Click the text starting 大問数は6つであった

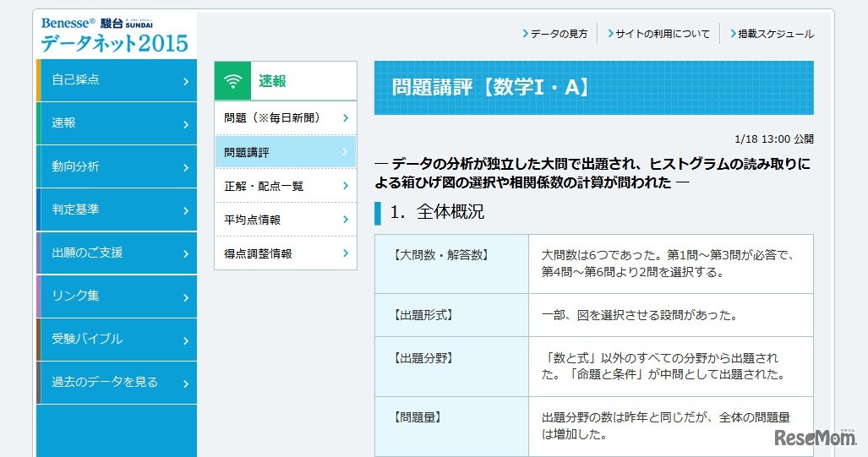[669, 264]
